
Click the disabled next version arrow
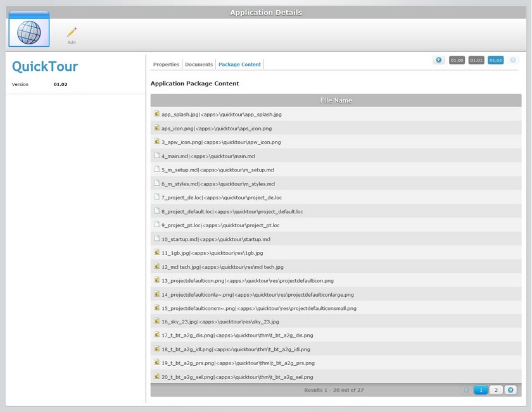512,60
